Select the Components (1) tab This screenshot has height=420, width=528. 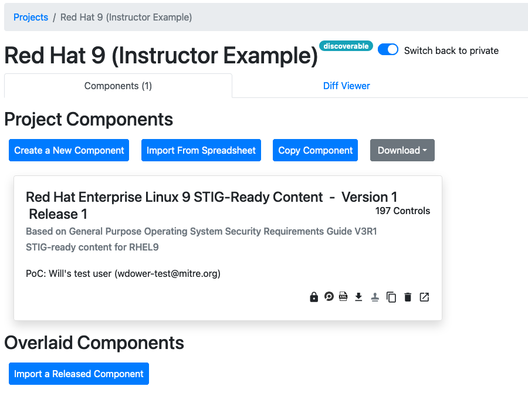coord(118,86)
